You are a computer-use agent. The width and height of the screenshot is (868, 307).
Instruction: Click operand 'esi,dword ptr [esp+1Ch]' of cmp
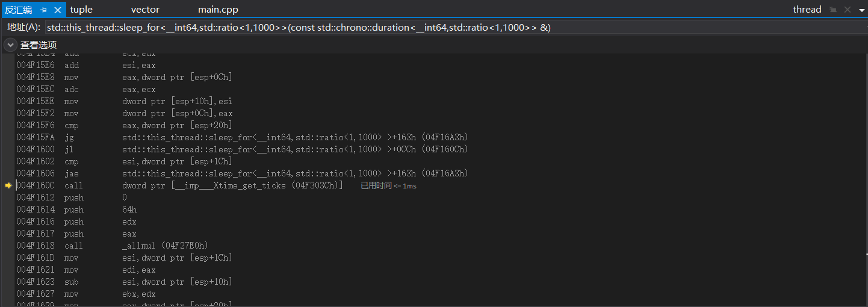point(177,161)
